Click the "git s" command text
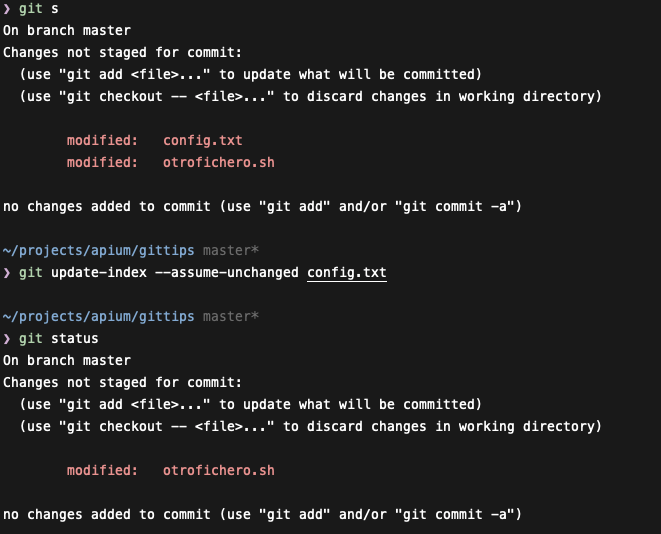This screenshot has width=661, height=534. (39, 9)
